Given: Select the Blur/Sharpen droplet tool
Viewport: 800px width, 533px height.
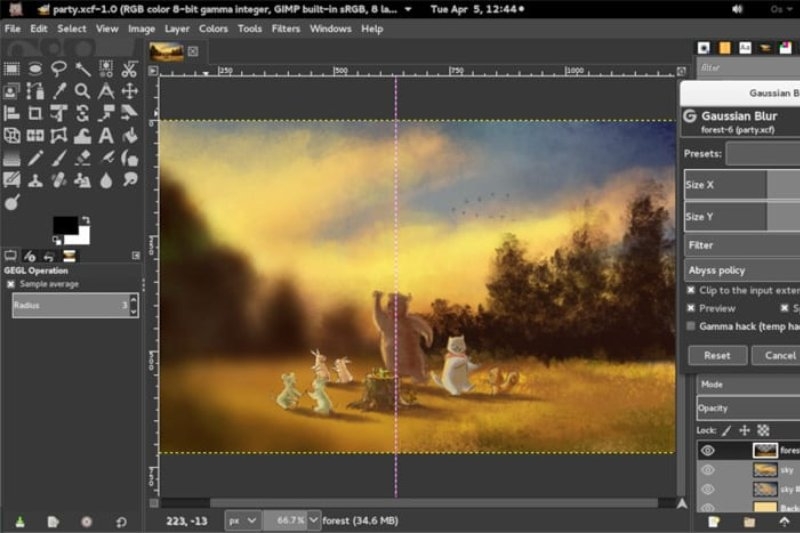Looking at the screenshot, I should (x=106, y=181).
